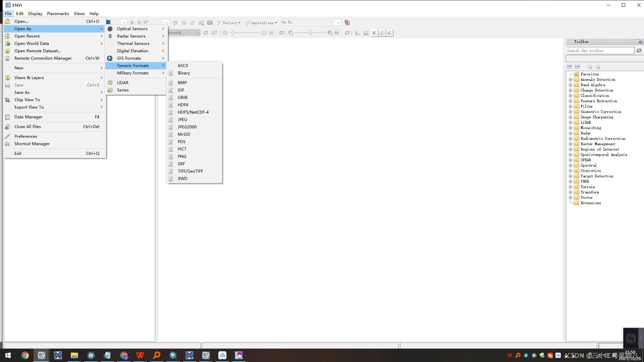Expand the Classification toolbox folder
The height and width of the screenshot is (362, 644).
point(570,96)
